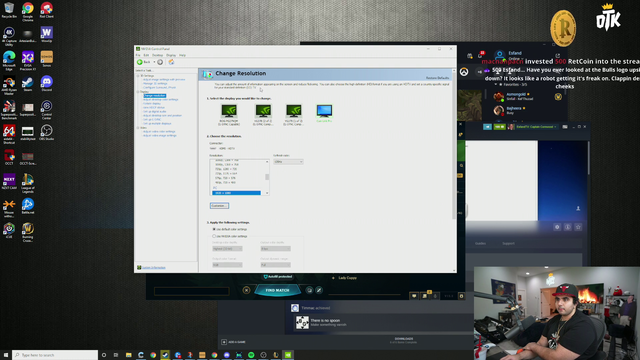Open the Recycle Bin desktop icon
This screenshot has height=360, width=640.
(x=9, y=10)
